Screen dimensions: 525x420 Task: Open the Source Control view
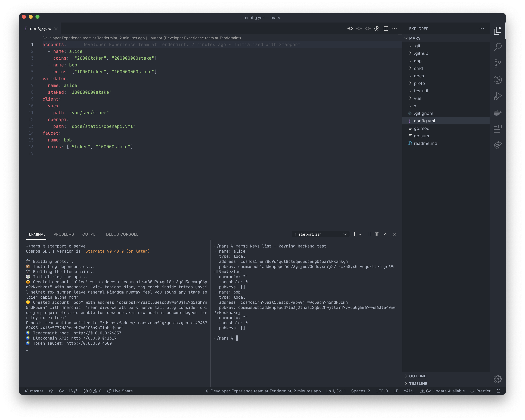[x=498, y=63]
